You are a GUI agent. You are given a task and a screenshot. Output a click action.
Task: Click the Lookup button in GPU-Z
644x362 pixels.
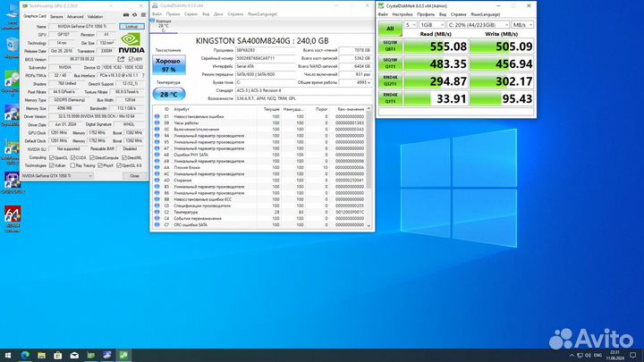pos(131,27)
